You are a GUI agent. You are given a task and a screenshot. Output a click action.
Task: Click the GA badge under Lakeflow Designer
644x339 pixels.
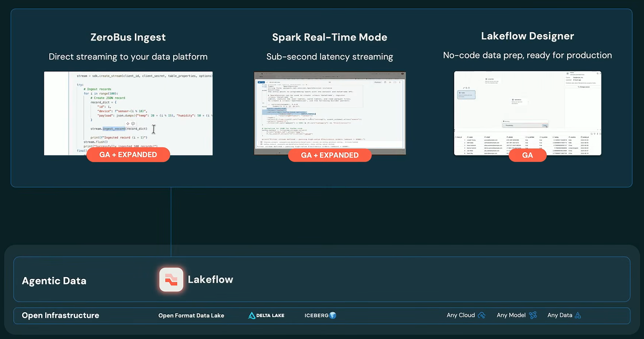pos(528,155)
